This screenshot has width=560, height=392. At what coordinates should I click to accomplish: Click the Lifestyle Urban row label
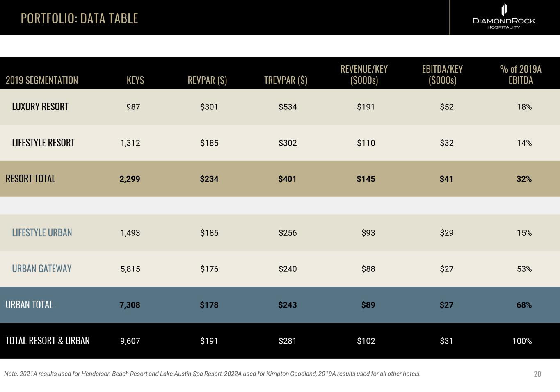tap(42, 232)
